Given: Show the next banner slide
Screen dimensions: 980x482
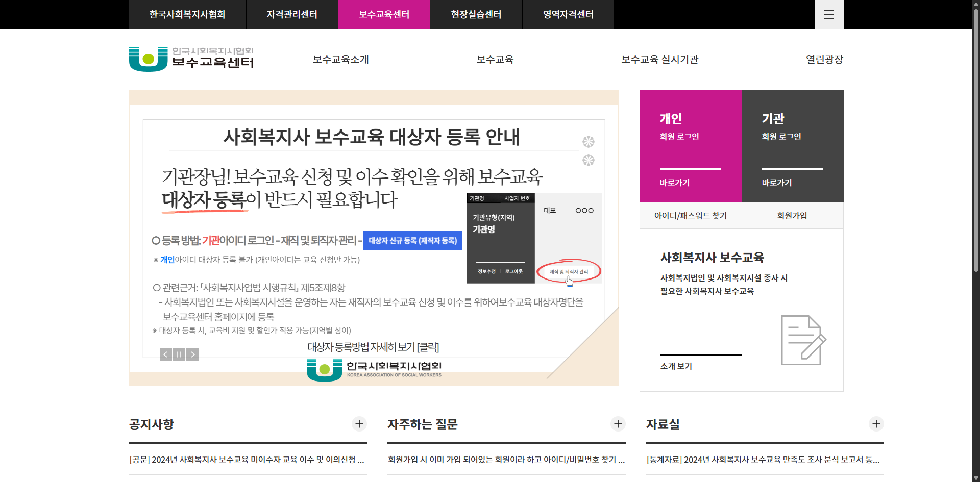Looking at the screenshot, I should point(192,354).
